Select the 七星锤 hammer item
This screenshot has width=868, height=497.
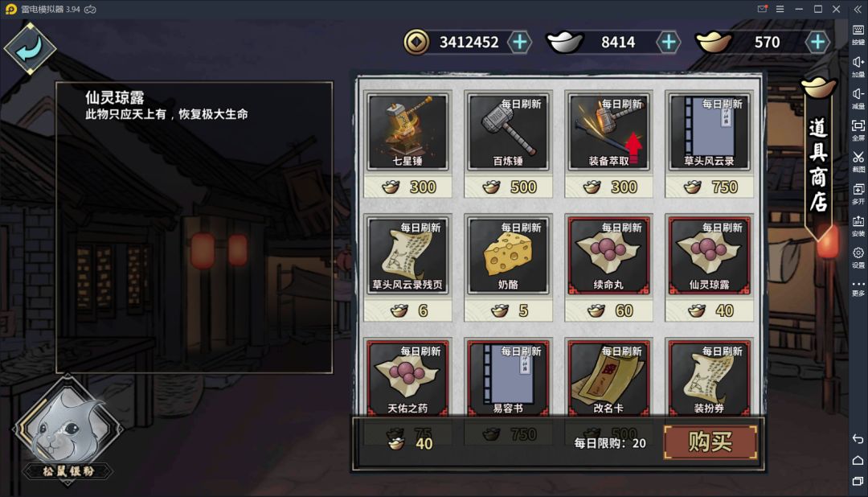click(x=407, y=132)
